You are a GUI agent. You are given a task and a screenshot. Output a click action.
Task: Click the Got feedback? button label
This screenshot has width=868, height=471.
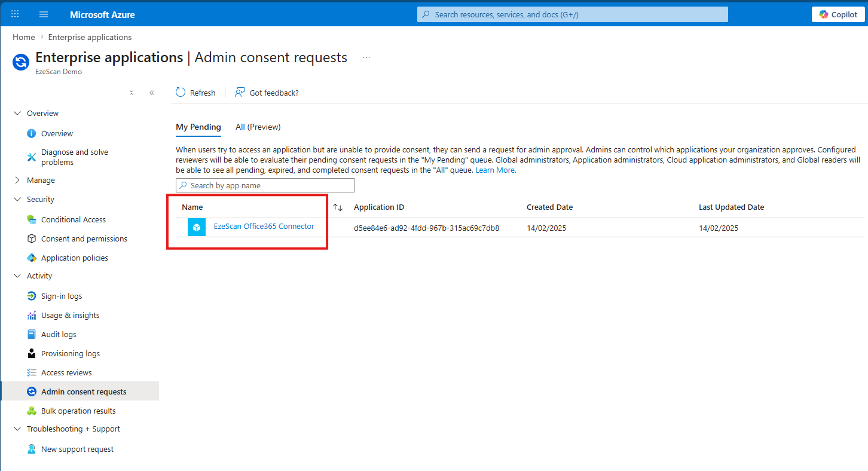pyautogui.click(x=274, y=93)
